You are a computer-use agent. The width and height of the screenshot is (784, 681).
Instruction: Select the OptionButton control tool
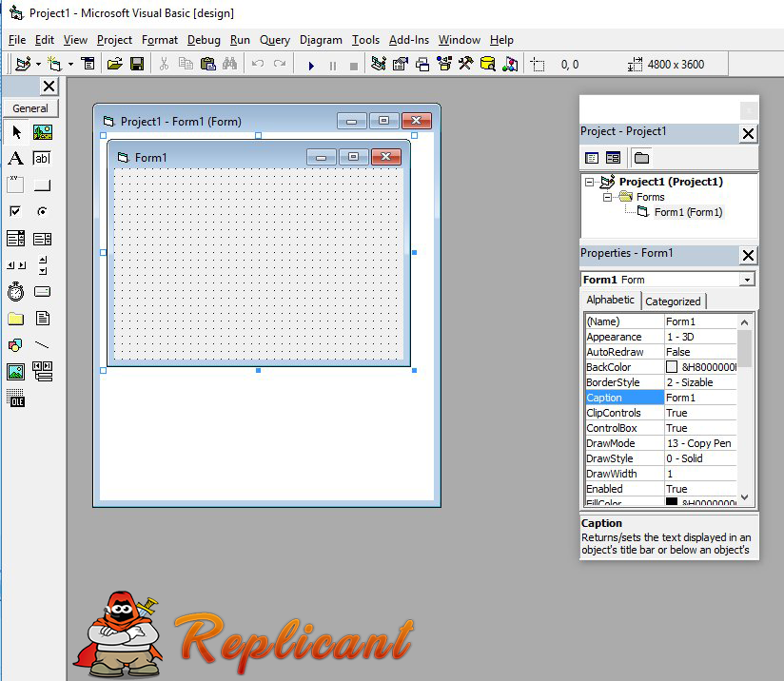[x=42, y=211]
